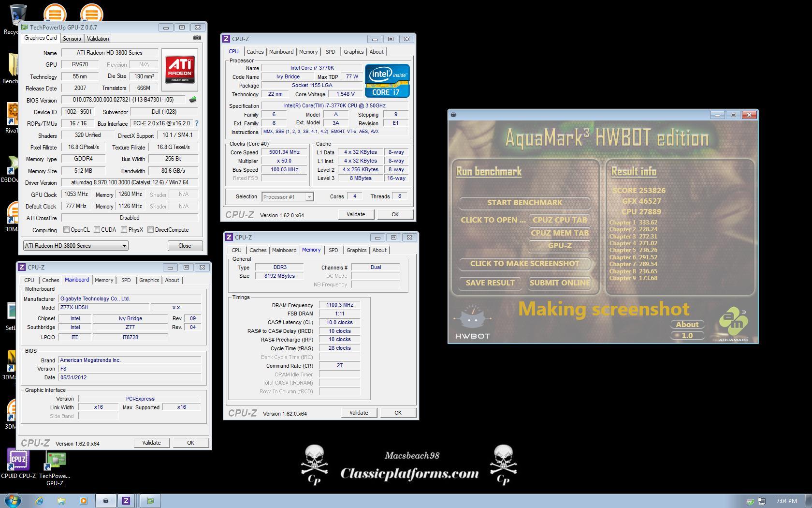The width and height of the screenshot is (812, 508).
Task: Click the About button in AquaMark
Action: click(687, 325)
